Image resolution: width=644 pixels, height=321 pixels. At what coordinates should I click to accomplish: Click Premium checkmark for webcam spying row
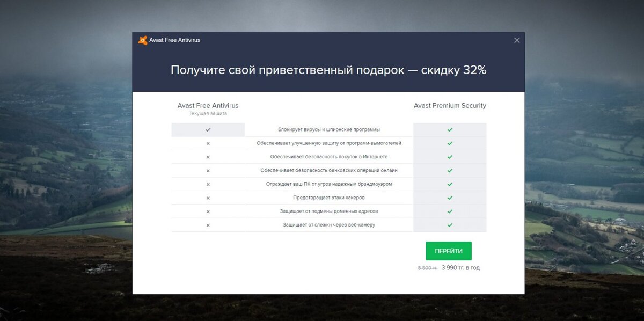pyautogui.click(x=450, y=225)
